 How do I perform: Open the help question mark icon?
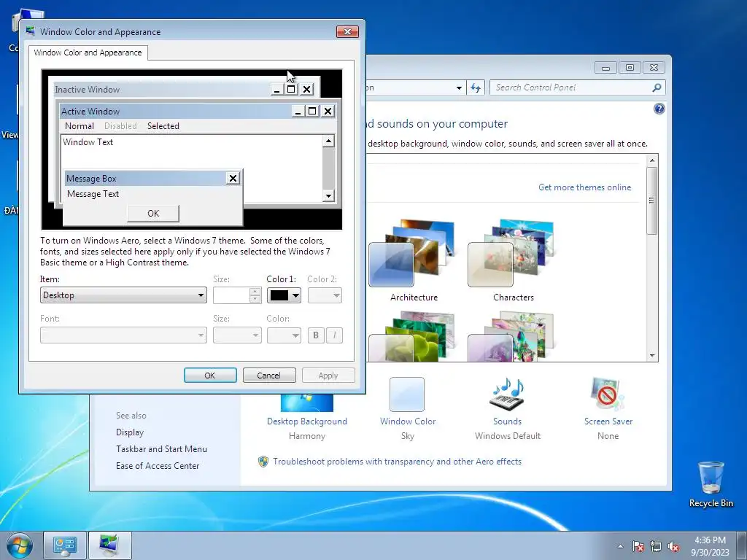point(659,109)
